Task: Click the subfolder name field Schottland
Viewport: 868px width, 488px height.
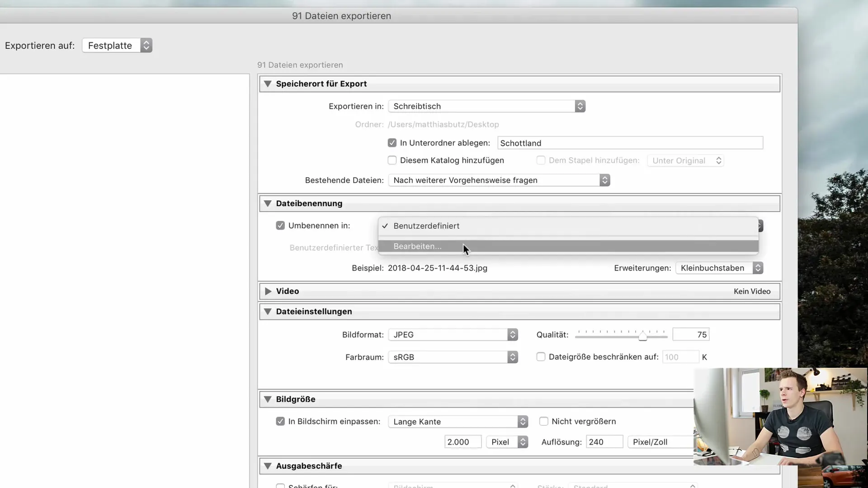Action: 630,143
